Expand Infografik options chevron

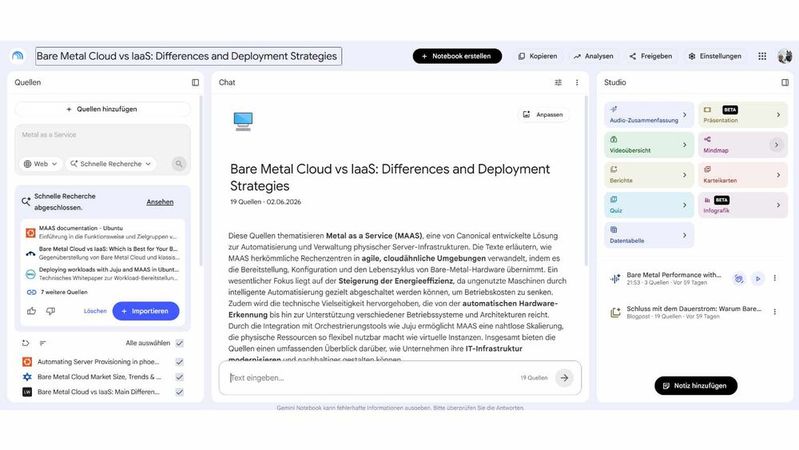pyautogui.click(x=778, y=205)
